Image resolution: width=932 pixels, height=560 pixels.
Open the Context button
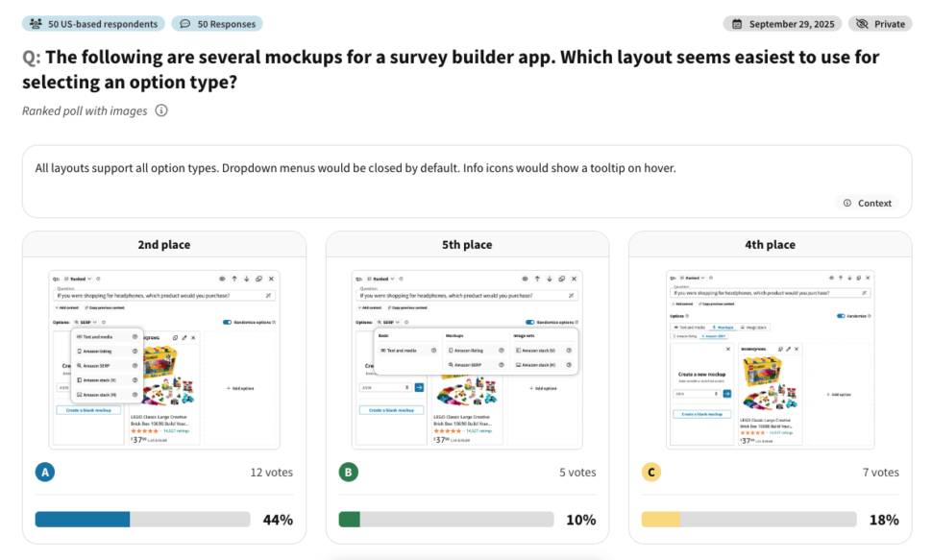(868, 203)
